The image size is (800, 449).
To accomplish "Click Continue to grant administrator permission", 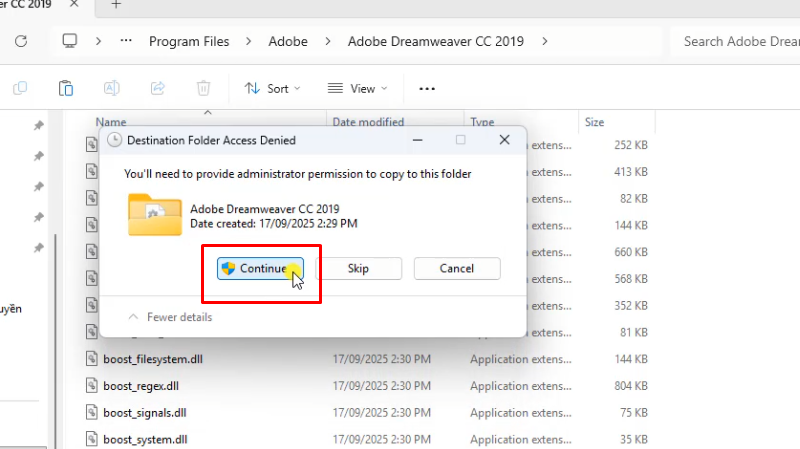I will point(260,268).
